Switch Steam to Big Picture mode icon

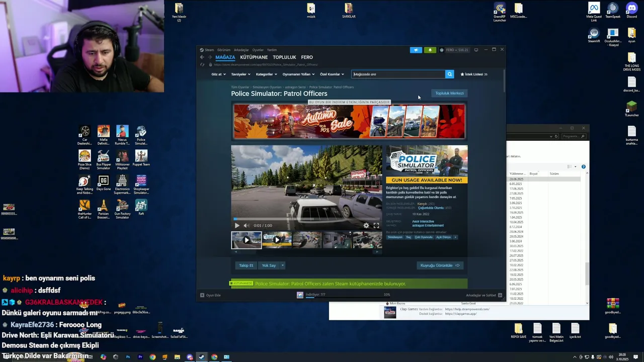click(x=476, y=50)
